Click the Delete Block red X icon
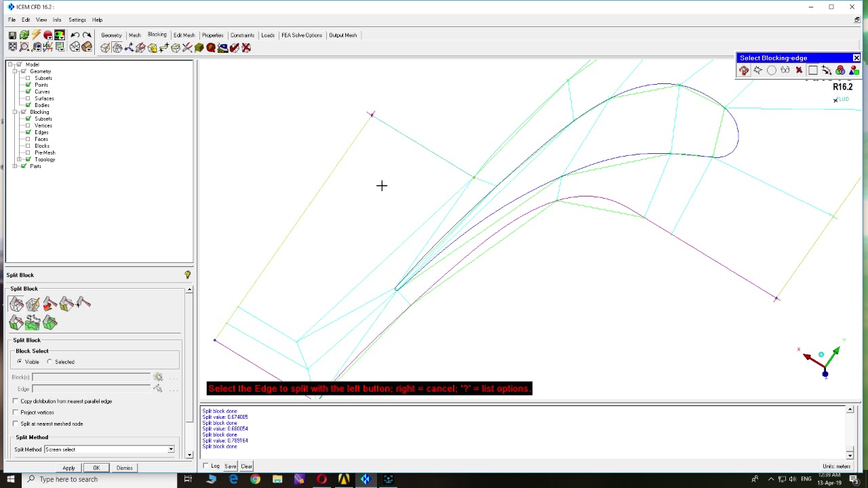This screenshot has width=868, height=488. (x=246, y=47)
